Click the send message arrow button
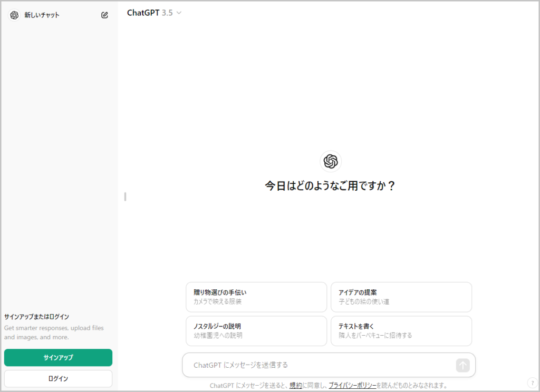 [x=462, y=365]
